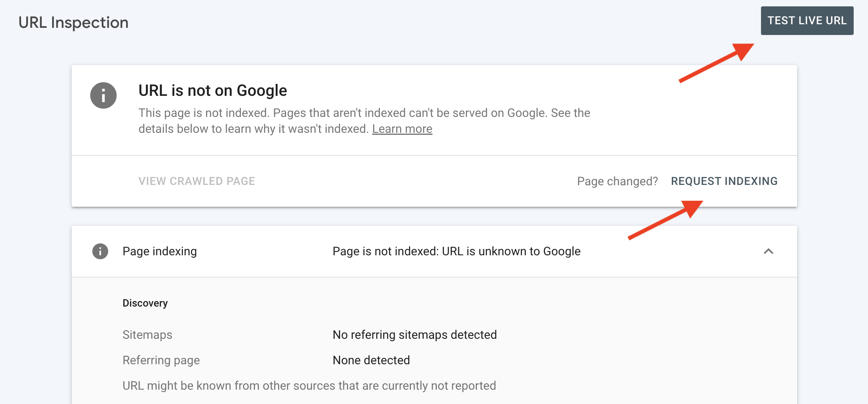This screenshot has height=404, width=868.
Task: Click the Sitemaps row label
Action: (147, 335)
